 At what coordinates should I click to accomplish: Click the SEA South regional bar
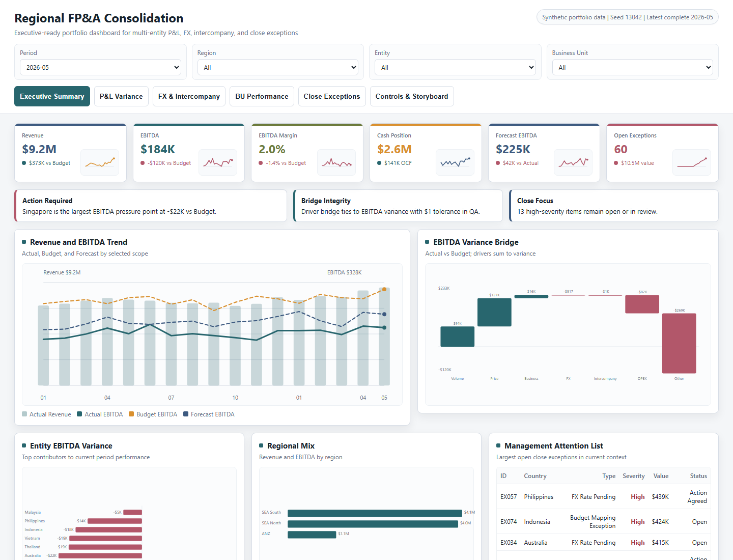(375, 513)
